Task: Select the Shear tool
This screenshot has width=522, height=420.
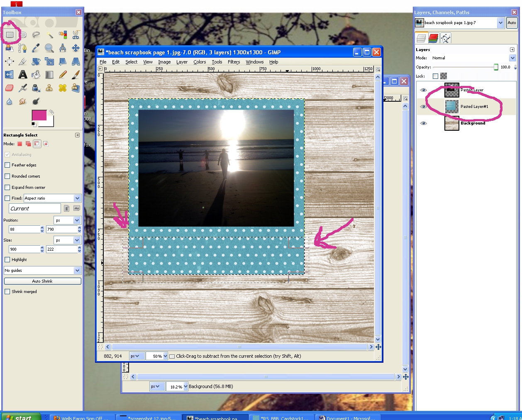Action: click(63, 61)
